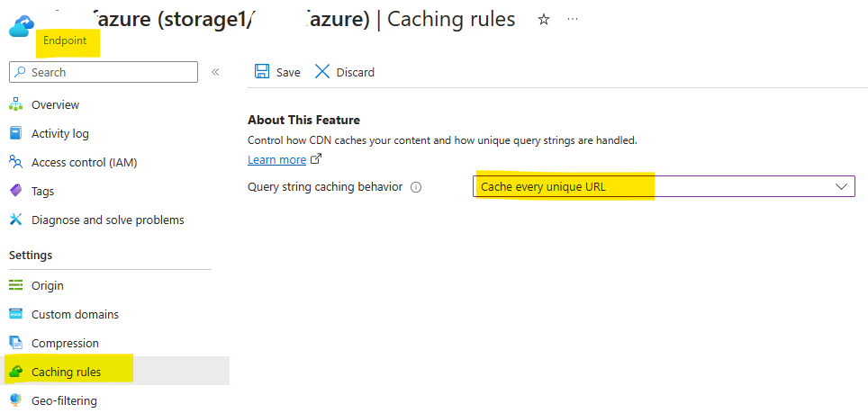The image size is (868, 413).
Task: Open the more options ellipsis in header
Action: pos(573,20)
